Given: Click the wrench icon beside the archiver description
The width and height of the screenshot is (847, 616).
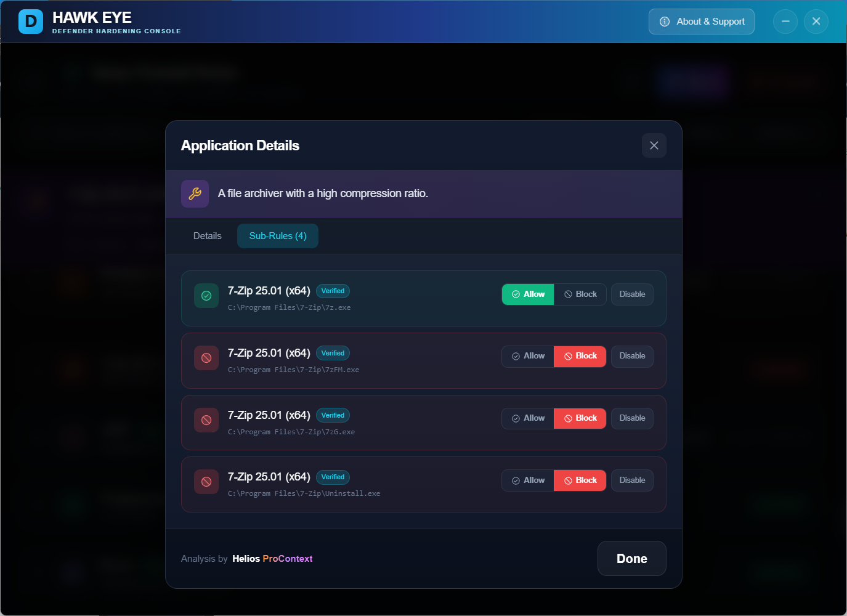Looking at the screenshot, I should (x=195, y=193).
